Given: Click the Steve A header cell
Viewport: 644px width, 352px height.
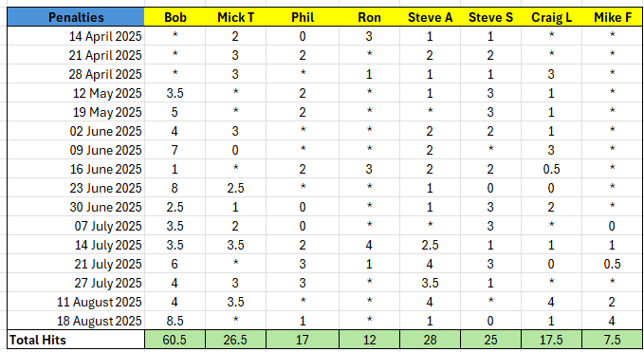Looking at the screenshot, I should coord(430,17).
